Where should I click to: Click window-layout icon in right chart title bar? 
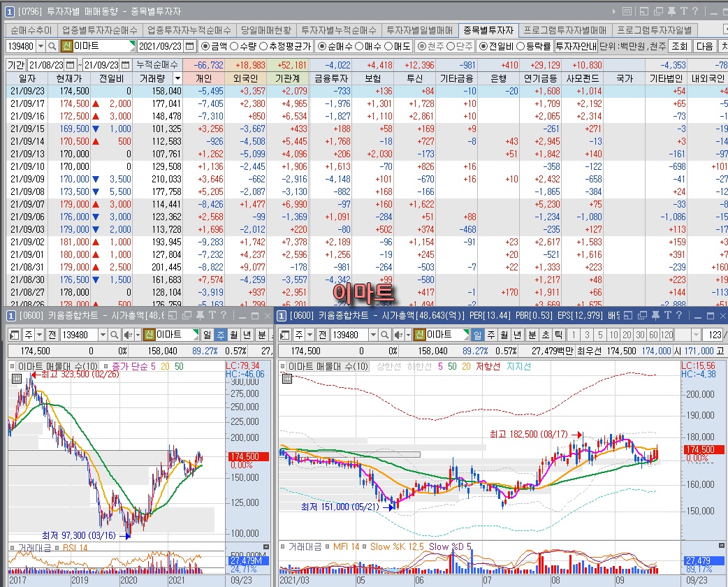[628, 316]
